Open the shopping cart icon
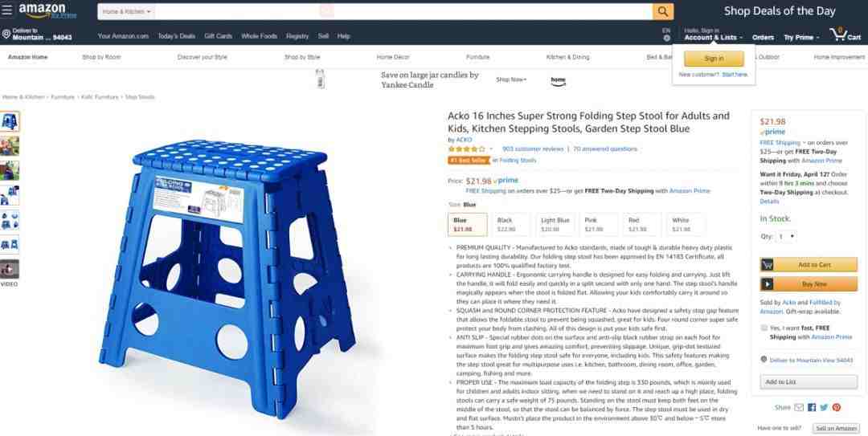 [845, 35]
